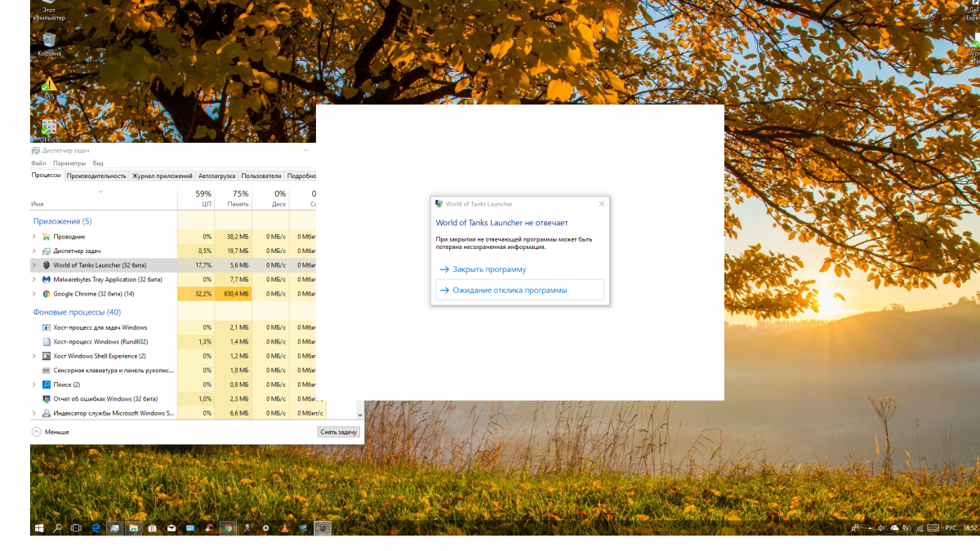Open the Microsoft Edge taskbar icon
The image size is (980, 551).
(96, 528)
